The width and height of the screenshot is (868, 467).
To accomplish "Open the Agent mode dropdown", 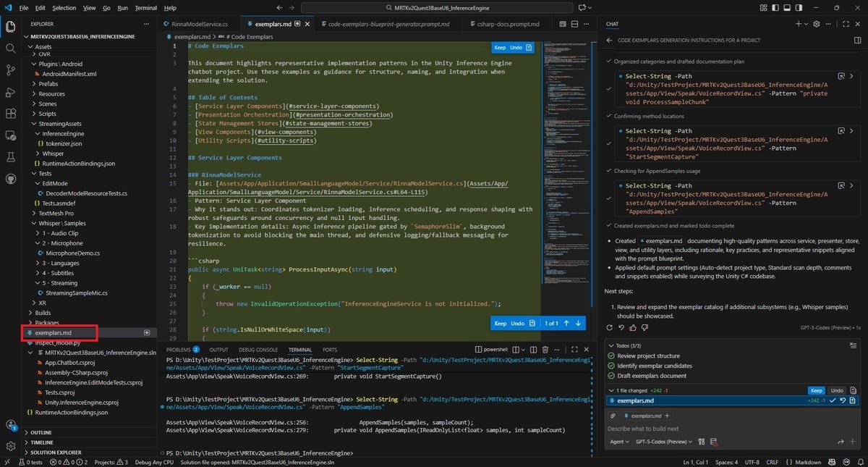I will 618,442.
